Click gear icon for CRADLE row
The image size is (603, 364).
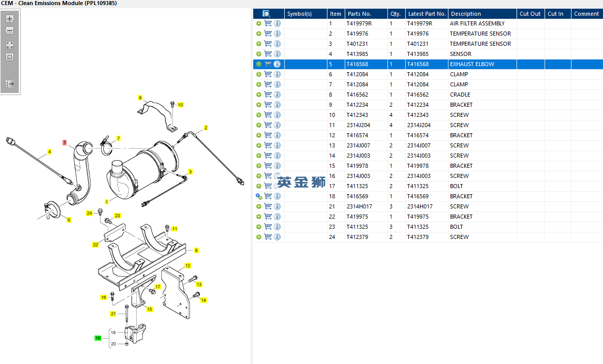258,95
